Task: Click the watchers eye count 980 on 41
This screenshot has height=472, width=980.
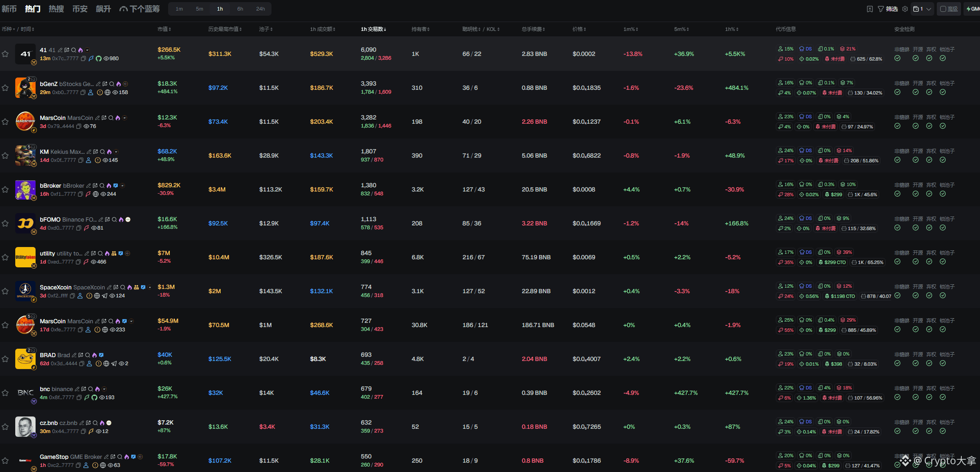Action: (x=111, y=58)
